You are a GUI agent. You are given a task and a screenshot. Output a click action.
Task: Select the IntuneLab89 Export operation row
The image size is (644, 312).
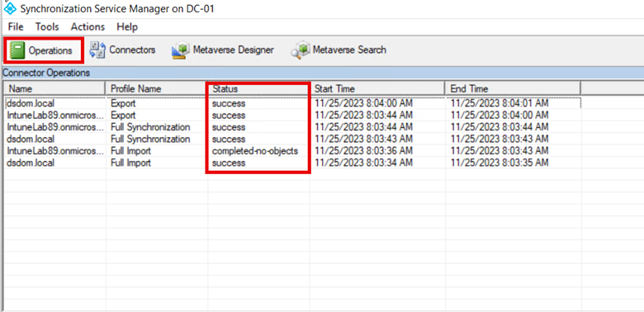coord(293,116)
